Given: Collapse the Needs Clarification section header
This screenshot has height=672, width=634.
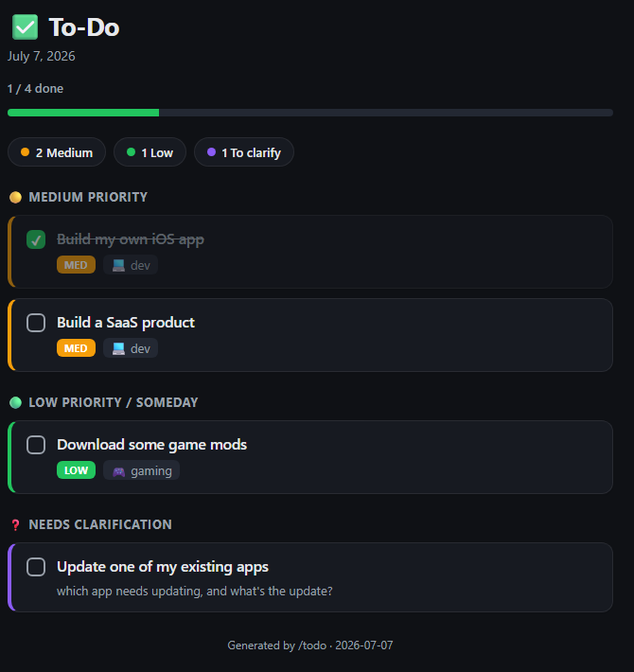Looking at the screenshot, I should [x=100, y=524].
